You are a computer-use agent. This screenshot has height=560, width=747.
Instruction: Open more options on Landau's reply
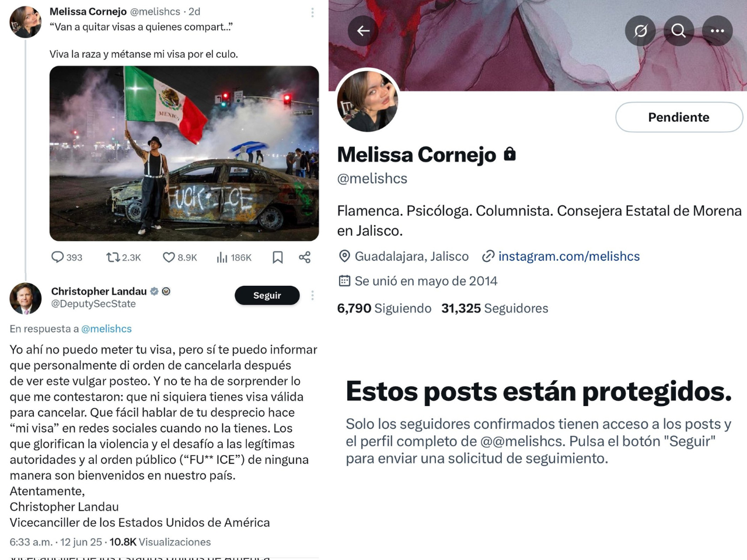pyautogui.click(x=312, y=295)
